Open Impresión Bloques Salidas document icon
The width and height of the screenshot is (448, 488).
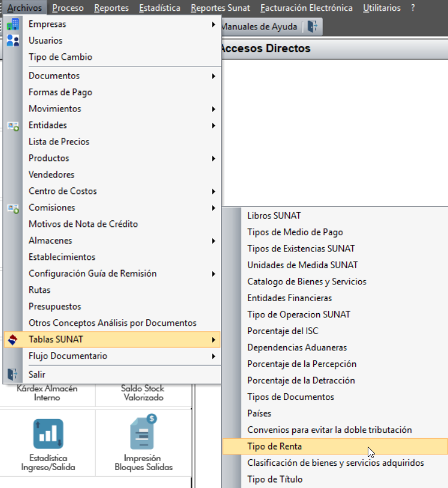143,432
